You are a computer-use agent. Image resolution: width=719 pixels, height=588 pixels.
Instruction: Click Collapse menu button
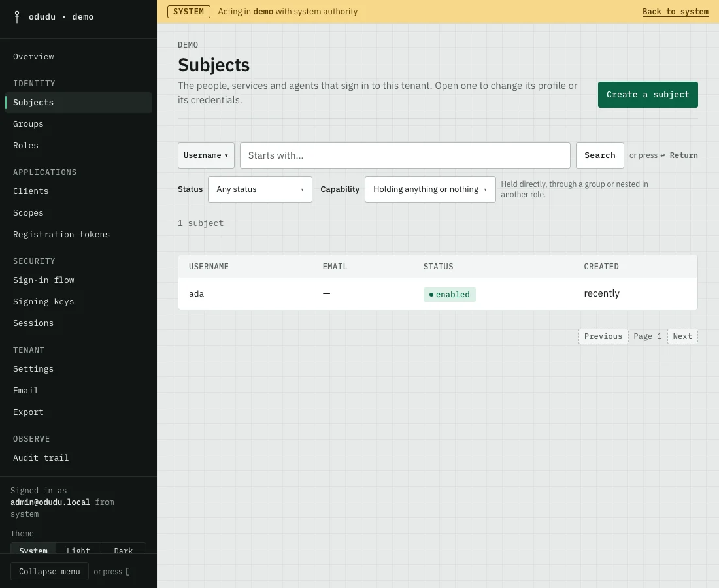pos(50,572)
